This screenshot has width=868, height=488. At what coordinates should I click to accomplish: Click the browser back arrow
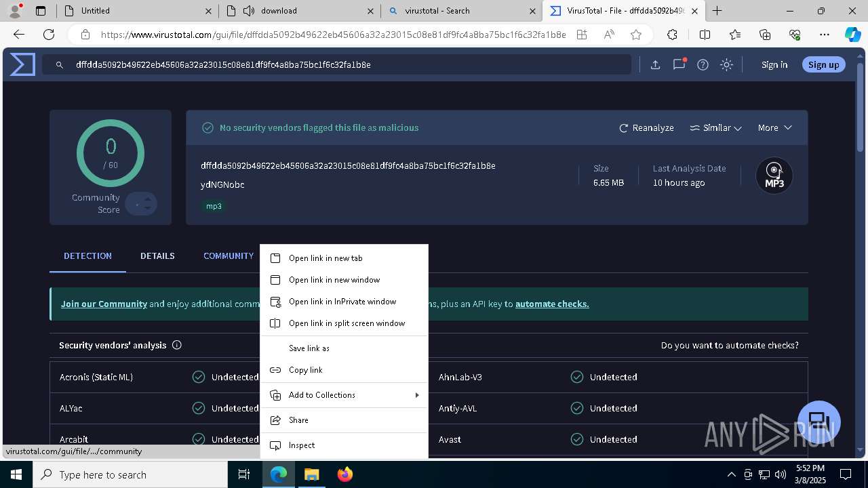(x=19, y=35)
